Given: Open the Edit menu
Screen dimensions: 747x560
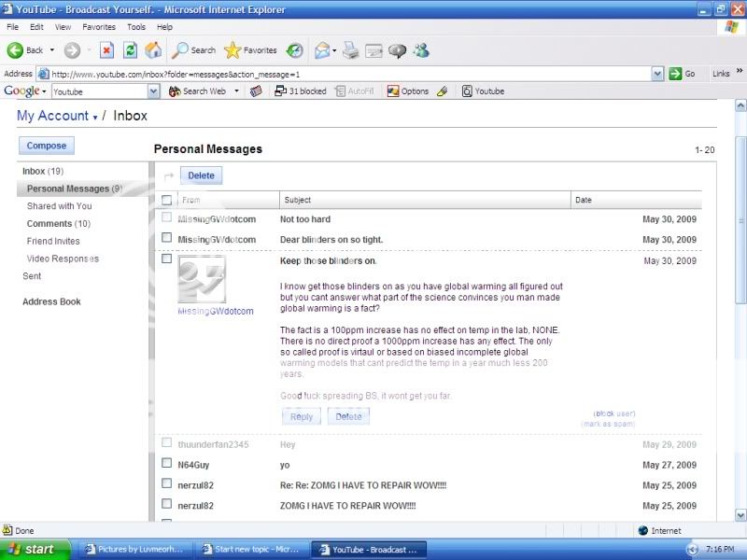Looking at the screenshot, I should tap(36, 27).
